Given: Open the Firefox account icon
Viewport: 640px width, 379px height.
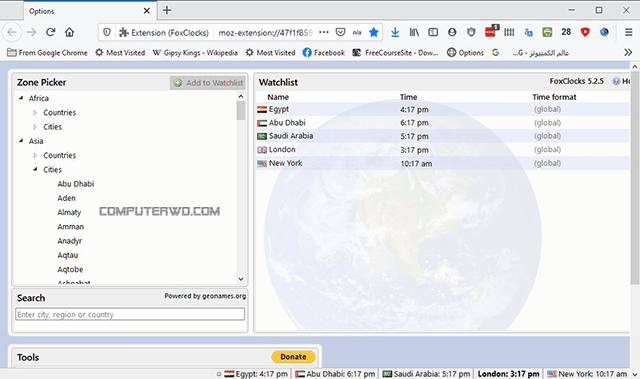Looking at the screenshot, I should point(452,32).
